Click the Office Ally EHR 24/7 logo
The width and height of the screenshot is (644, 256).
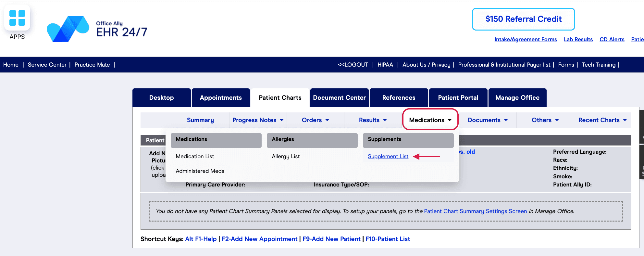pyautogui.click(x=97, y=29)
